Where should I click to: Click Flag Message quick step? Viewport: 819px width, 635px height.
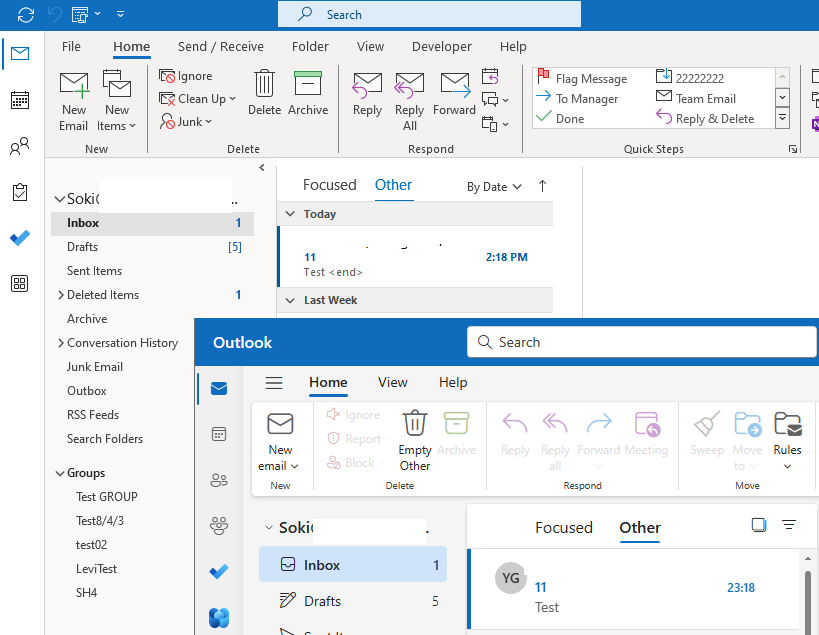point(582,78)
